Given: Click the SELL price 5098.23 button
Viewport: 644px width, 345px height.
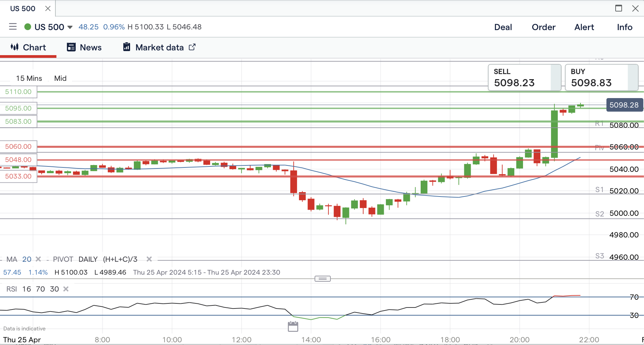Looking at the screenshot, I should (524, 77).
